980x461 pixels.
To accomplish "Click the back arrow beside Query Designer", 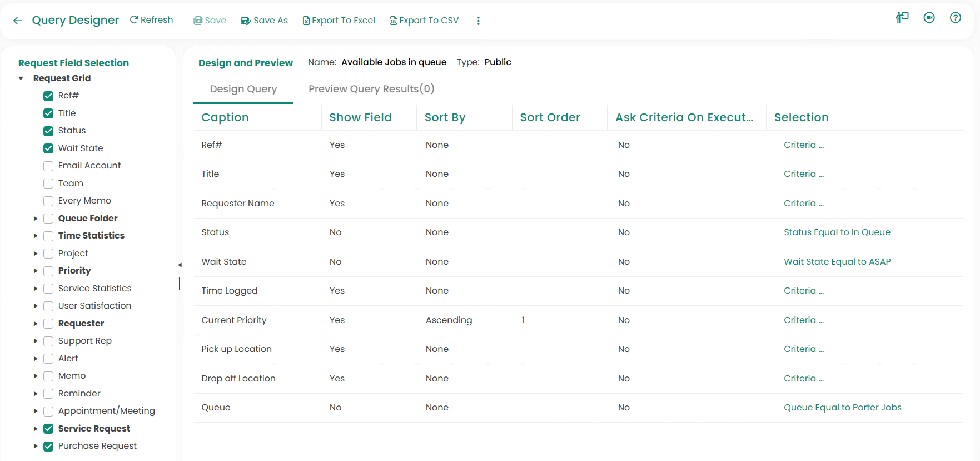I will pyautogui.click(x=18, y=21).
